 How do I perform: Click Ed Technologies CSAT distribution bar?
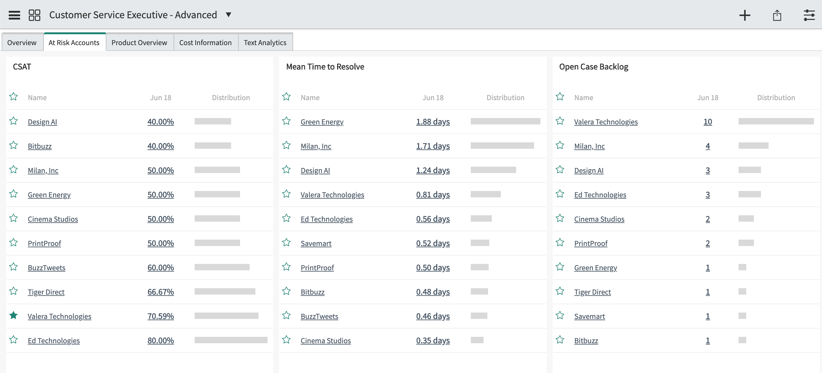tap(231, 340)
